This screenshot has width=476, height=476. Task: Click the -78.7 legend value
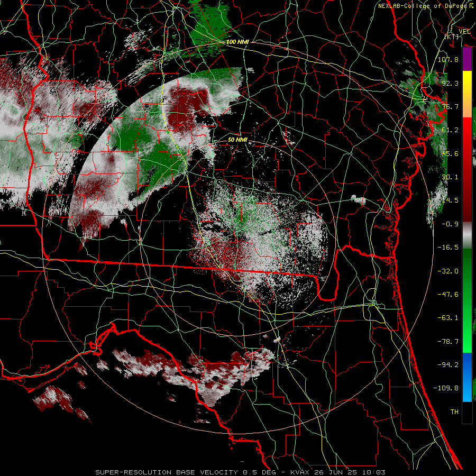point(448,342)
